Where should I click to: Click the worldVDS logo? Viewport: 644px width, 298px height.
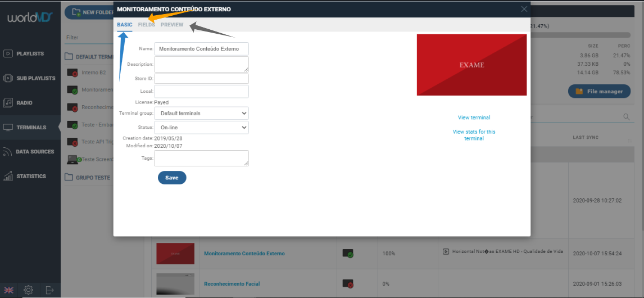coord(30,19)
